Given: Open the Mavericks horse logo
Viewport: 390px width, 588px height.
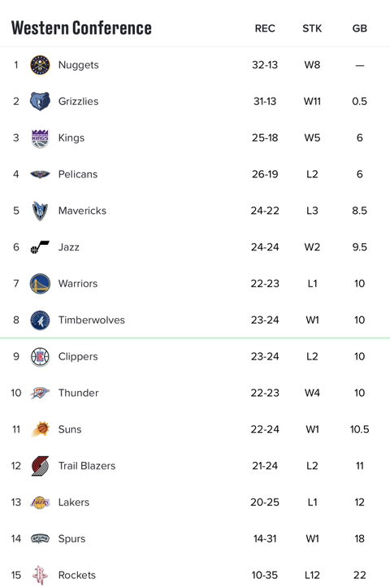Looking at the screenshot, I should click(x=40, y=211).
